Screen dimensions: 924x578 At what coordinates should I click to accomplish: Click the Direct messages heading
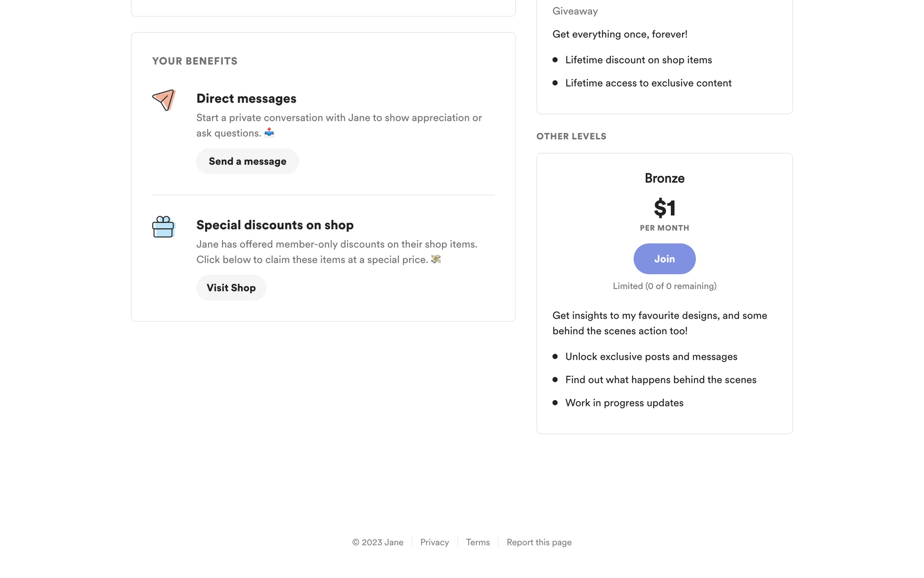(246, 99)
